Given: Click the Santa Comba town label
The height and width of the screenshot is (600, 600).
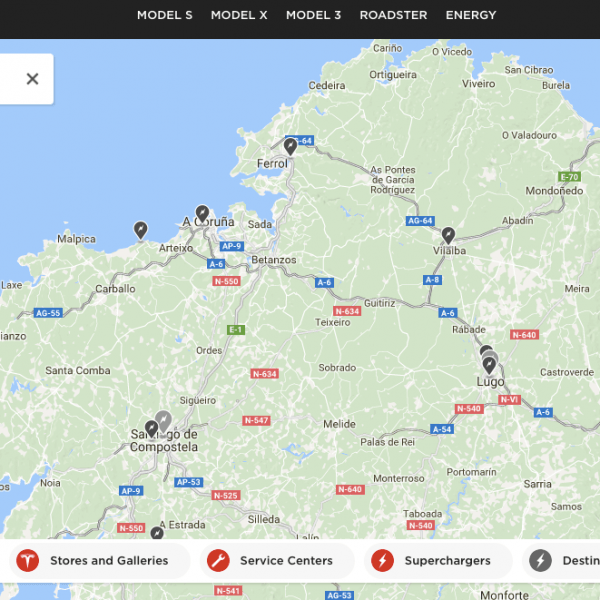Looking at the screenshot, I should click(78, 370).
